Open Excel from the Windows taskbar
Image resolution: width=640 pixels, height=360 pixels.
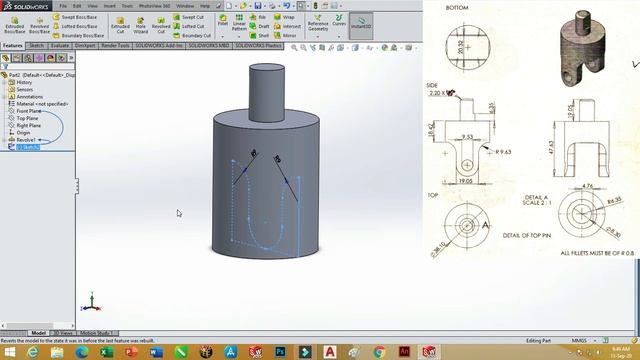click(107, 351)
